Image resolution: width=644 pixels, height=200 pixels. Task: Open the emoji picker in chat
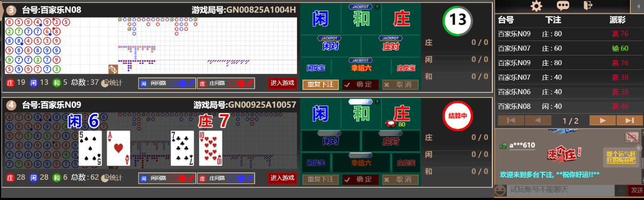click(500, 190)
